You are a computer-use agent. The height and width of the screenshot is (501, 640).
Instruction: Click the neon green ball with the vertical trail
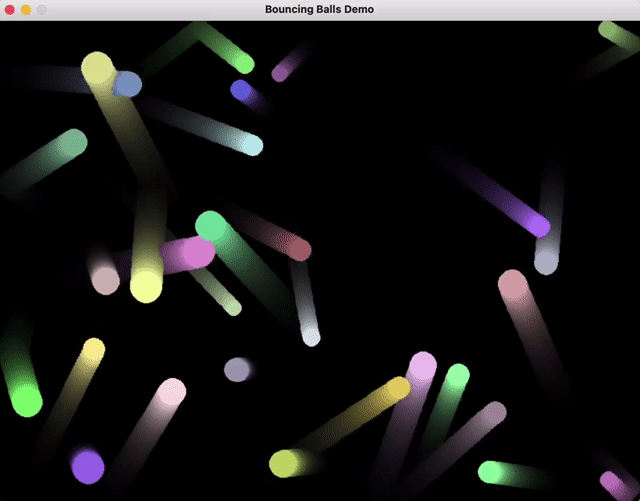26,400
